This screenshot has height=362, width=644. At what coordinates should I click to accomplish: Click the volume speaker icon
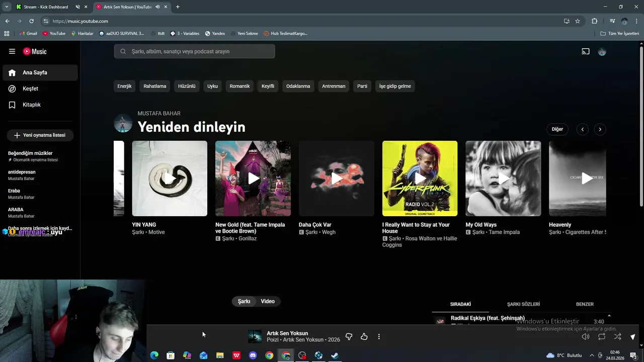tap(586, 336)
